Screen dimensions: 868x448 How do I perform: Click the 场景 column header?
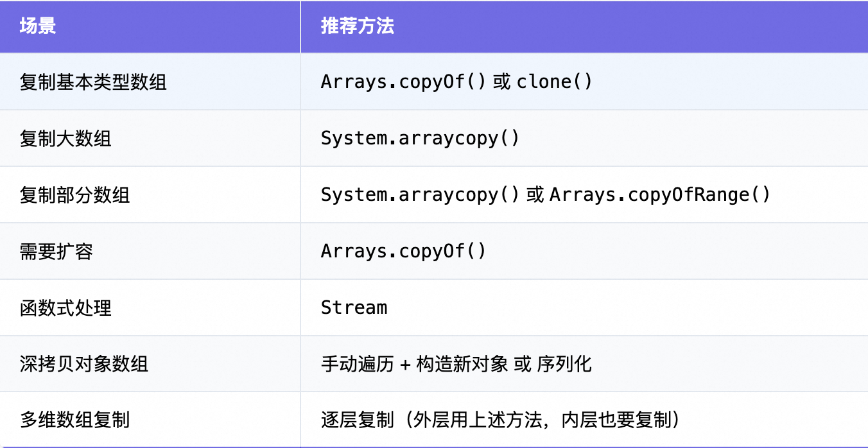pyautogui.click(x=150, y=26)
